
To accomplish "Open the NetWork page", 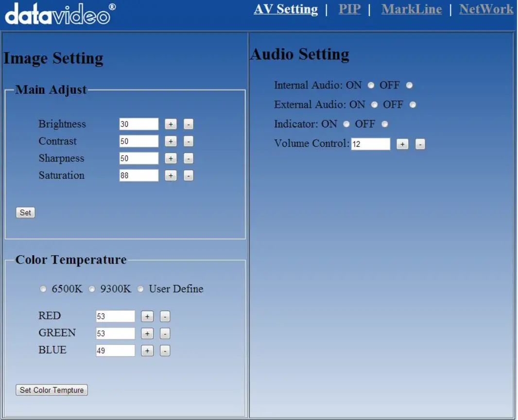I will (486, 9).
